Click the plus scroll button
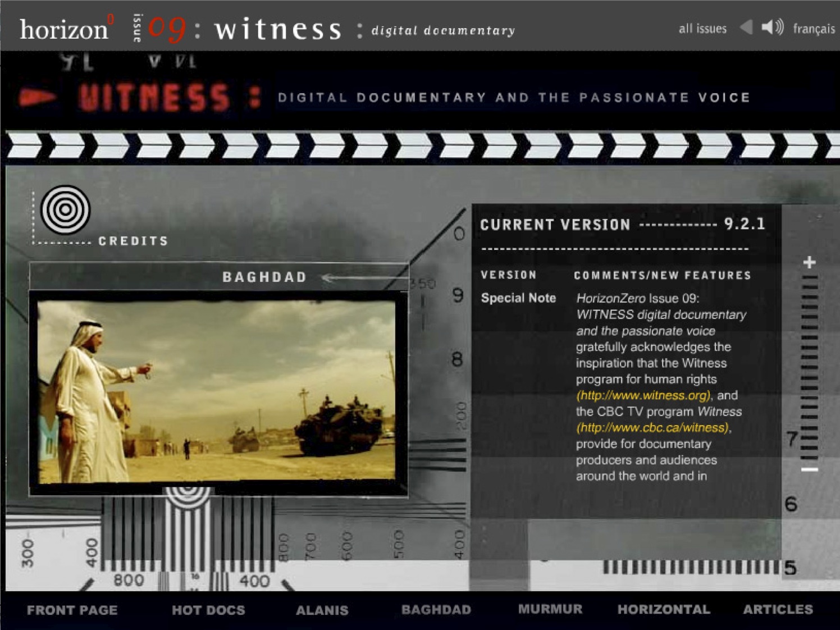Screen dimensions: 840x630 tap(809, 262)
